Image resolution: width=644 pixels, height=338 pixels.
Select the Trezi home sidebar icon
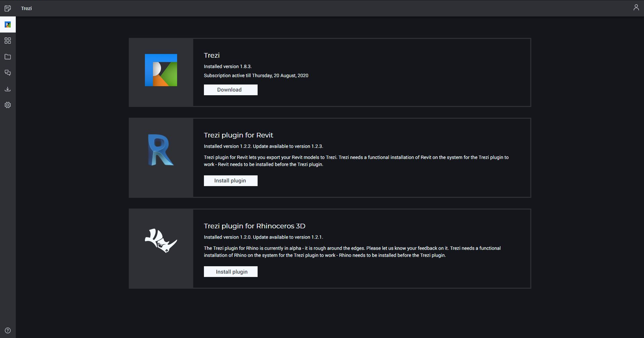coord(8,24)
